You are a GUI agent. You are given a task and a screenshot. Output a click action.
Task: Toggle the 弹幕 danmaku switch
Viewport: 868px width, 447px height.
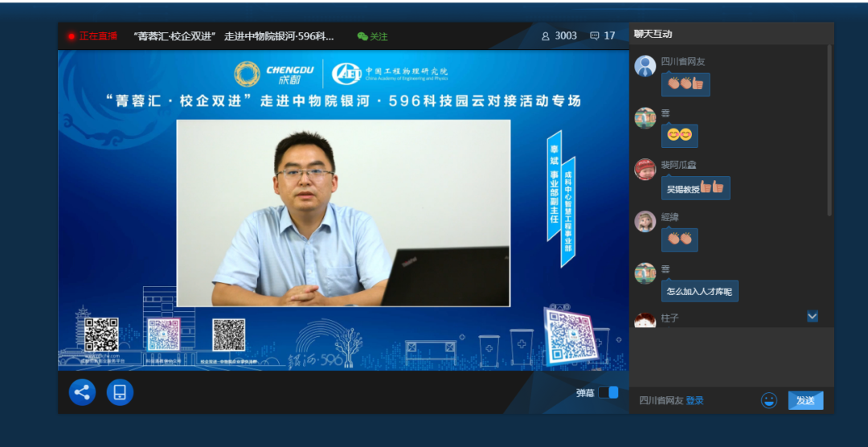(x=608, y=392)
